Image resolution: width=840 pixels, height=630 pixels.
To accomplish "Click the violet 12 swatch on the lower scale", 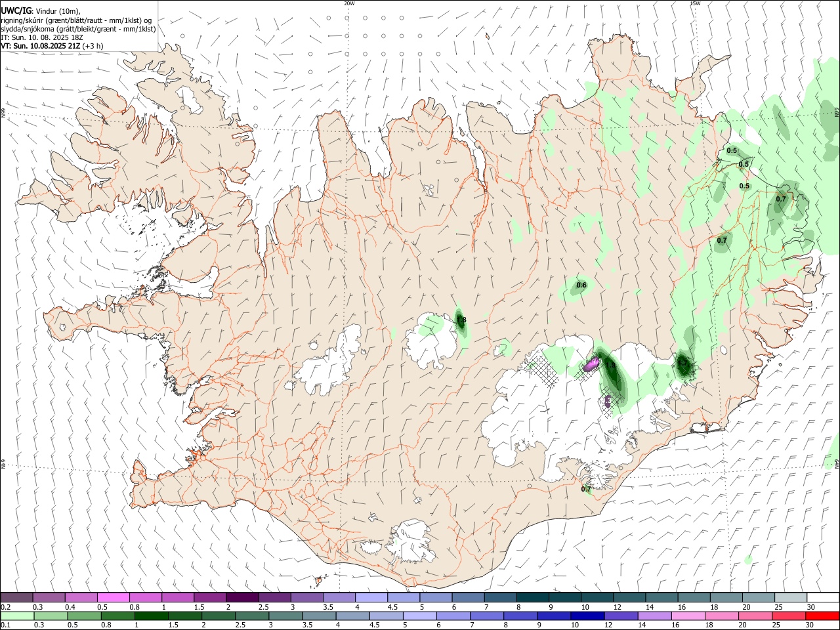I will 620,616.
